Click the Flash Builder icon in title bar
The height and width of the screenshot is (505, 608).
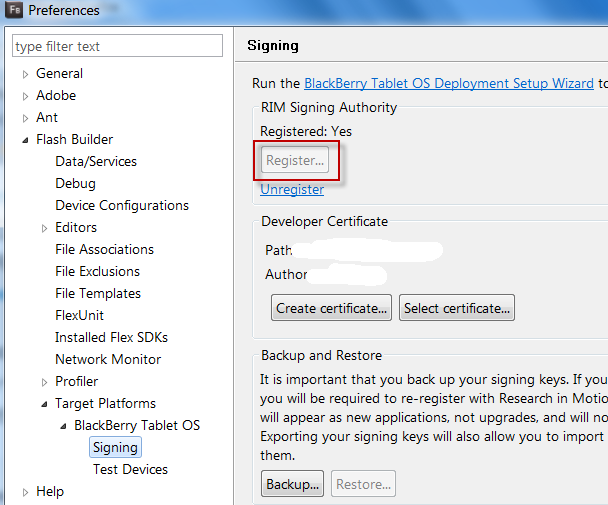15,11
